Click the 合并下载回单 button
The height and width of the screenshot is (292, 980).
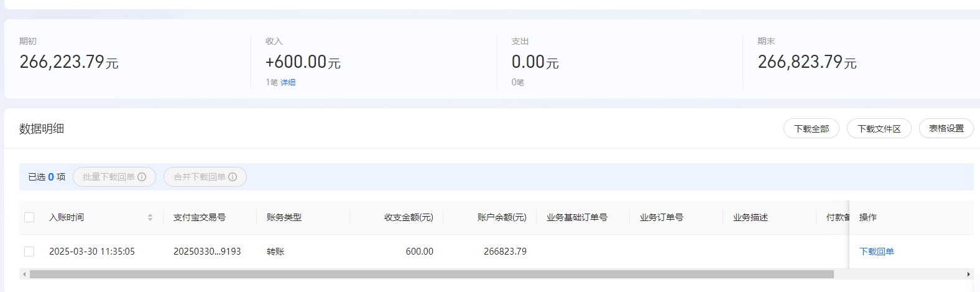coord(205,177)
